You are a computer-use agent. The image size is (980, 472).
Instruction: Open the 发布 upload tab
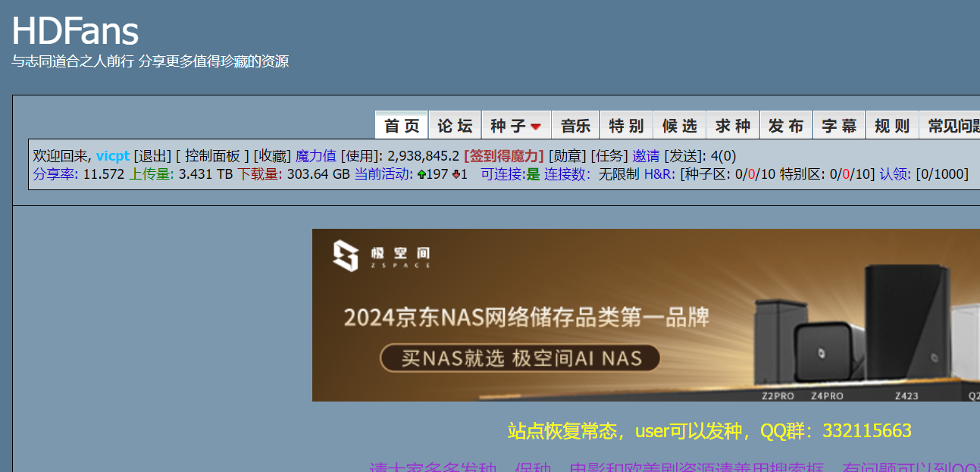click(785, 126)
